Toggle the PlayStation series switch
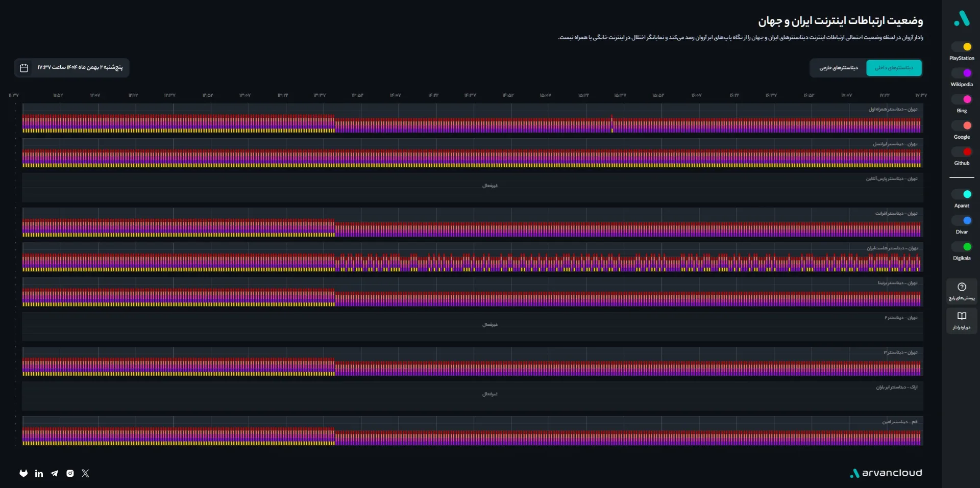The width and height of the screenshot is (980, 488). tap(962, 47)
